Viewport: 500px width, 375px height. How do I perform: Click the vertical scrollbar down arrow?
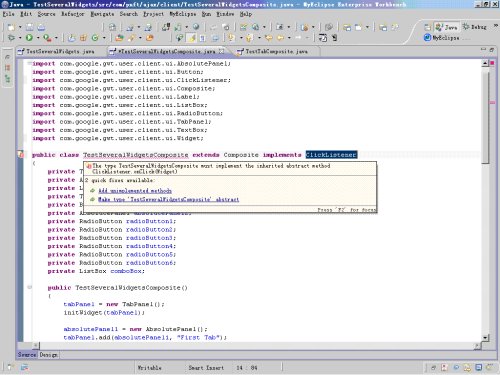pyautogui.click(x=485, y=338)
